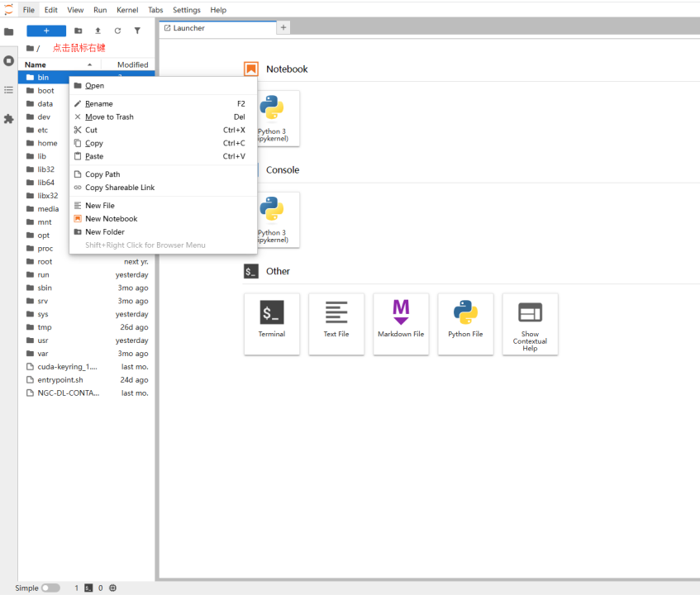Image resolution: width=700 pixels, height=595 pixels.
Task: Click the terminal count status bar icon
Action: click(x=88, y=588)
